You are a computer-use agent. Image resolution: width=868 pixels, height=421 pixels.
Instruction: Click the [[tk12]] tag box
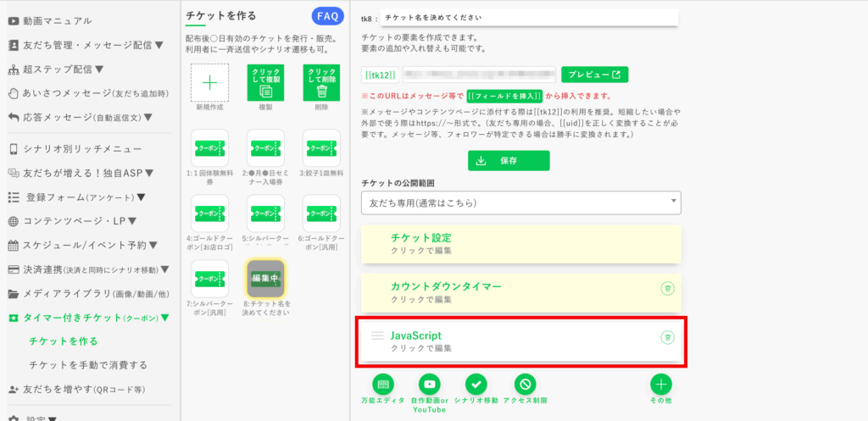coord(381,75)
